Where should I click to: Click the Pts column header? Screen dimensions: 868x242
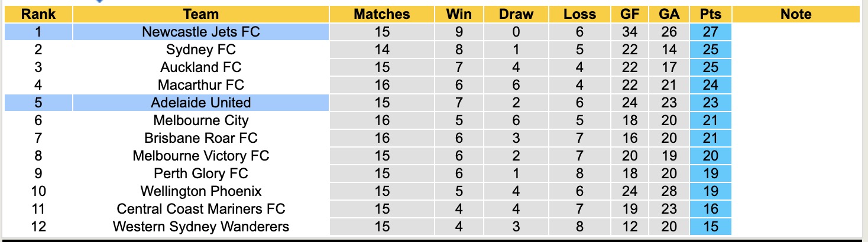click(710, 14)
